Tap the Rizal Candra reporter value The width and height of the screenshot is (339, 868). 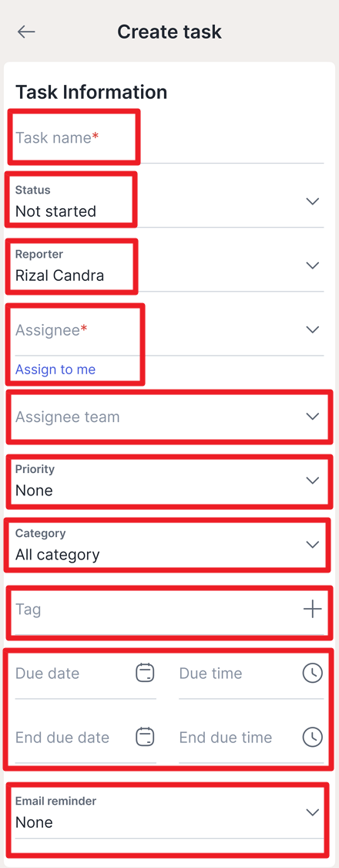coord(60,275)
